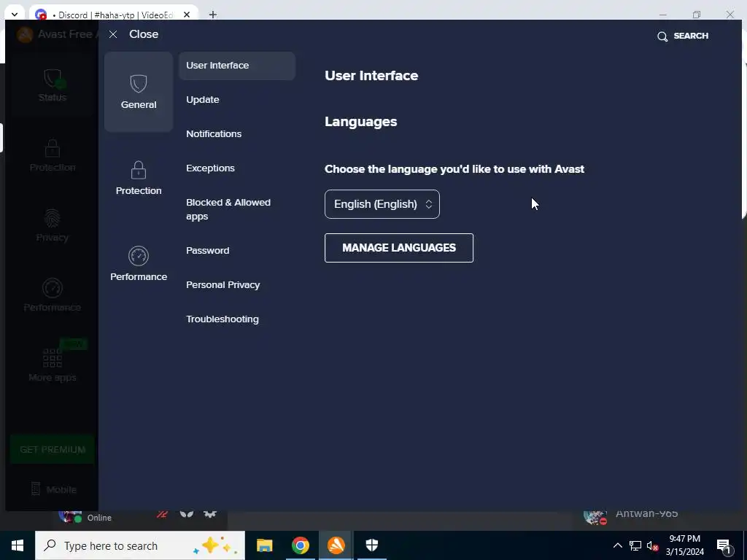
Task: Click the taskbar search box
Action: (140, 545)
